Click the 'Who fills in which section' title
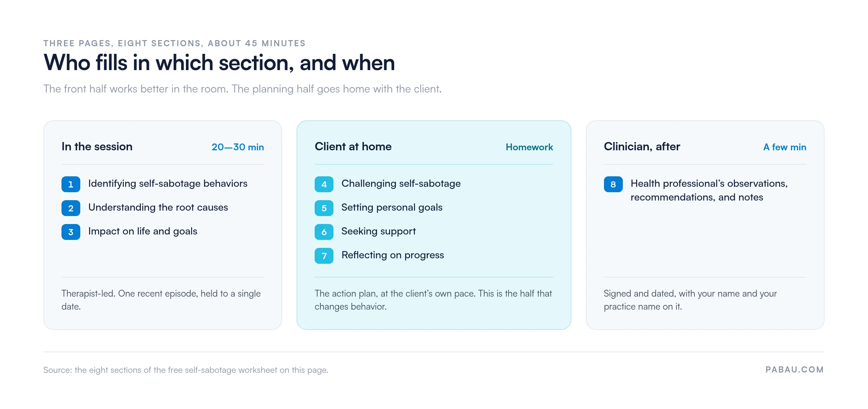The image size is (868, 409). pos(219,63)
